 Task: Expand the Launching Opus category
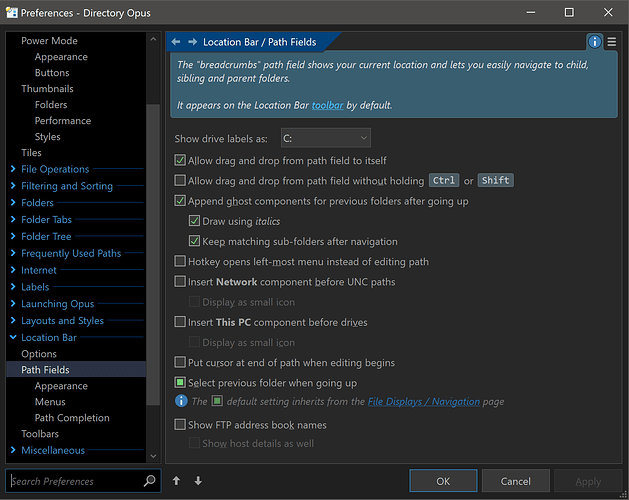[x=13, y=304]
